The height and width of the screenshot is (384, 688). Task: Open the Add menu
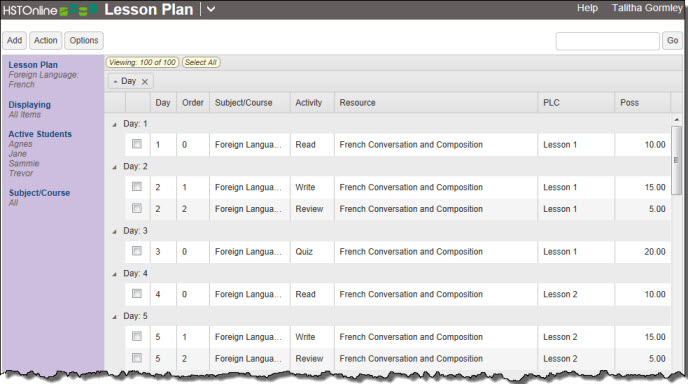pos(14,40)
